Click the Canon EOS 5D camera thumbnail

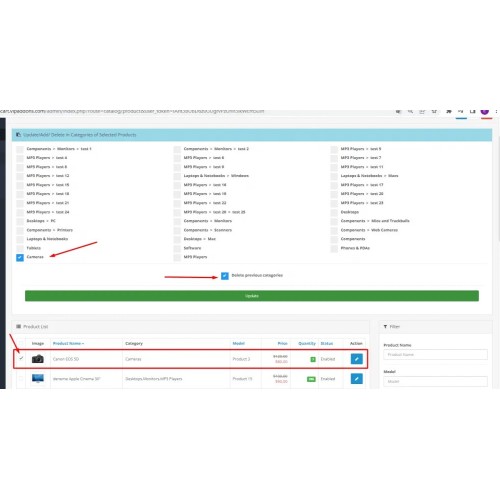coord(38,359)
